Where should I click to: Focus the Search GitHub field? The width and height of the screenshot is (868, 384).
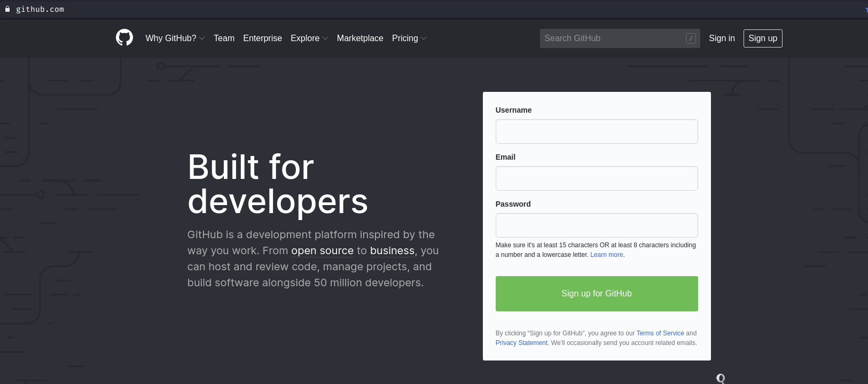tap(620, 38)
